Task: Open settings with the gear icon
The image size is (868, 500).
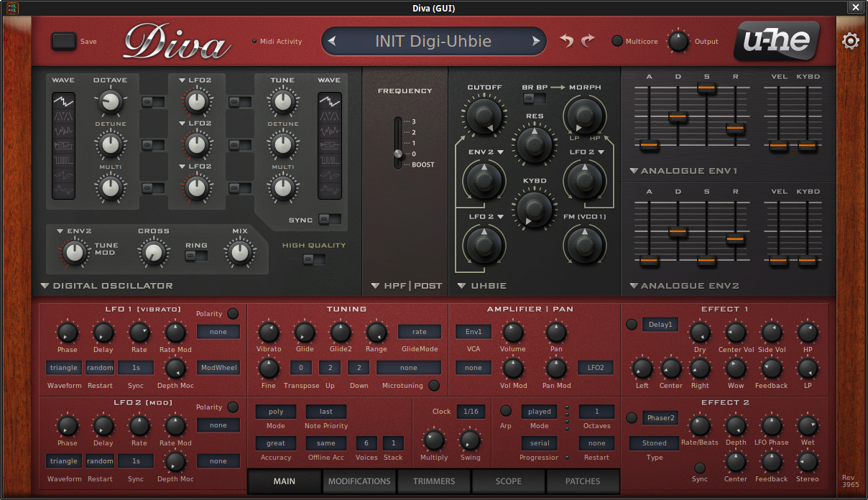Action: pyautogui.click(x=850, y=41)
